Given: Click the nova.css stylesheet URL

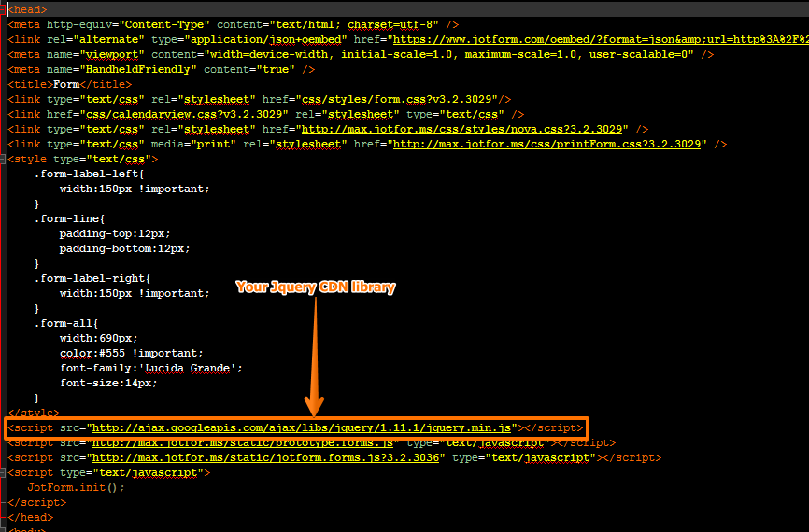Looking at the screenshot, I should click(461, 129).
